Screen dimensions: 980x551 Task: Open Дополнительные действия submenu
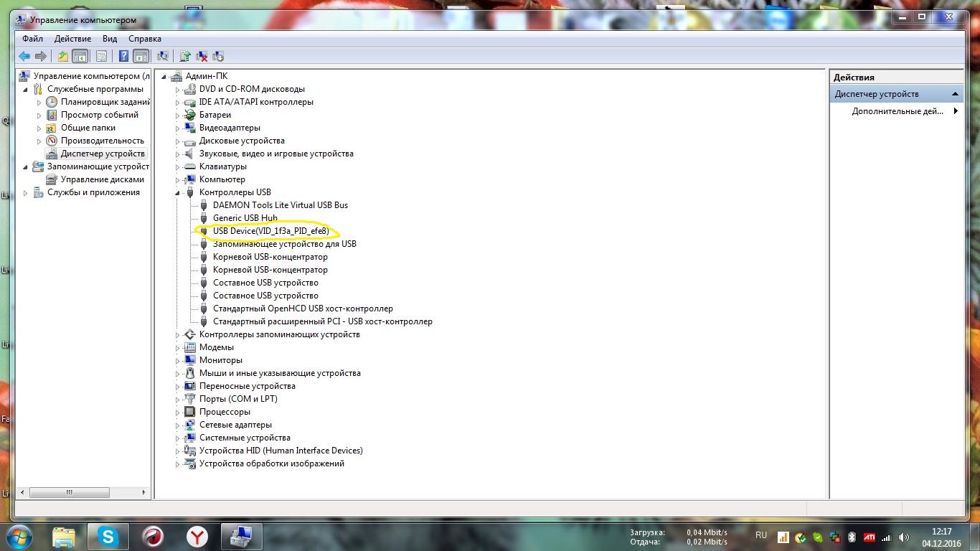click(x=897, y=111)
